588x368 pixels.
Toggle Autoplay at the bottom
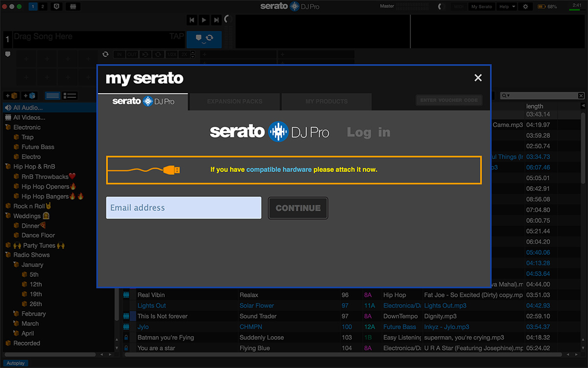click(x=15, y=363)
